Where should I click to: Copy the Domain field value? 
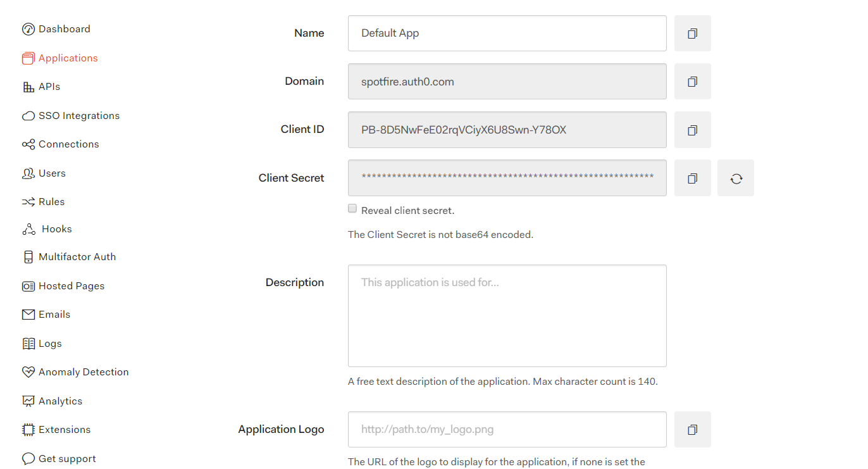693,81
